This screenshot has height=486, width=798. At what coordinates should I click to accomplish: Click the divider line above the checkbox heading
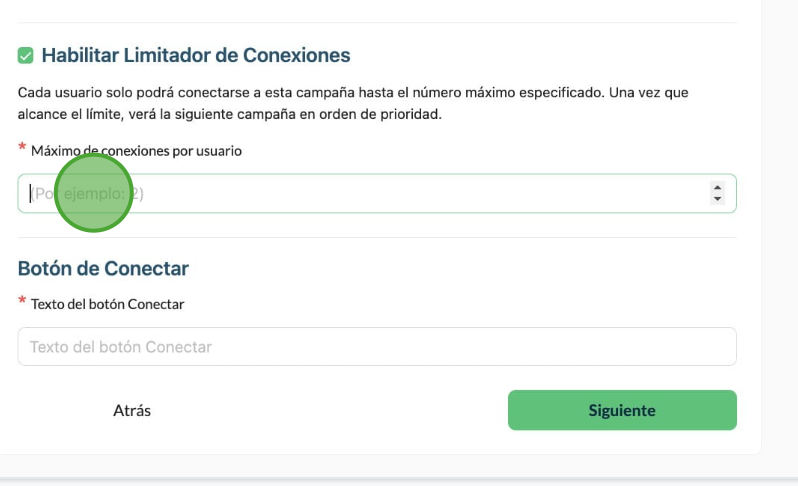tap(377, 22)
